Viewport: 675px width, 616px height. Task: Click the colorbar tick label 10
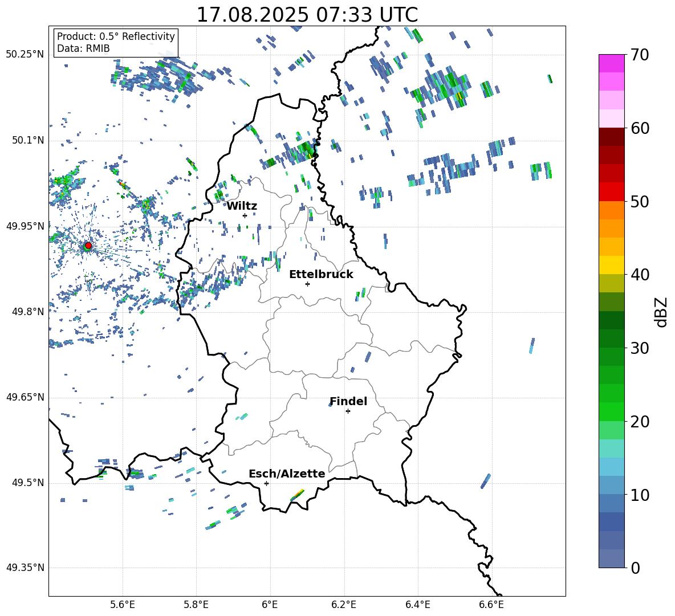tap(639, 495)
